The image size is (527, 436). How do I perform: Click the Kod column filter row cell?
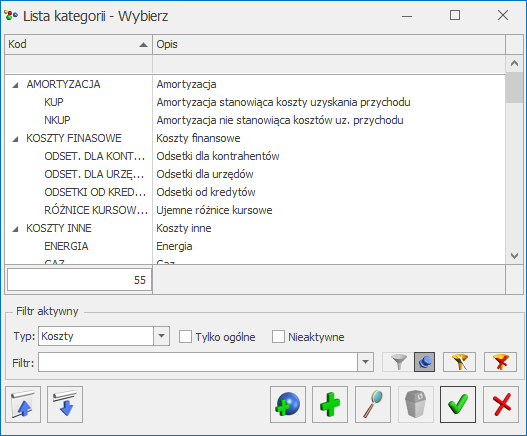click(78, 64)
